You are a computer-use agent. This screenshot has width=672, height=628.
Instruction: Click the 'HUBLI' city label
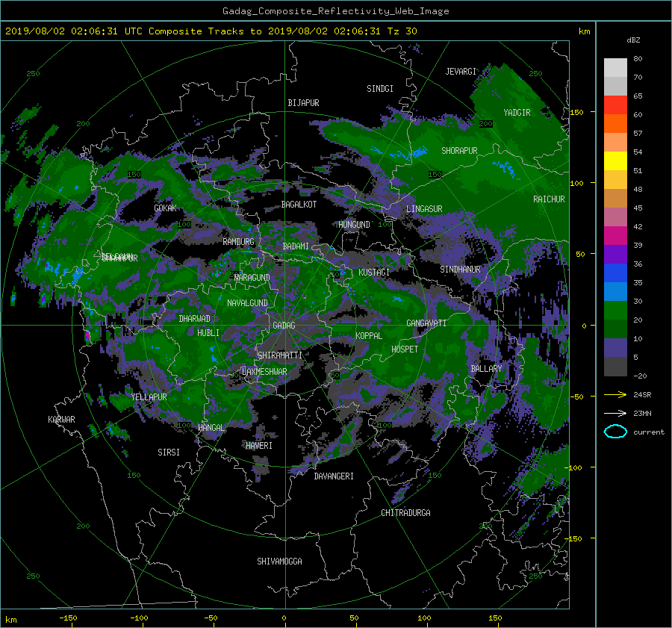[x=208, y=332]
